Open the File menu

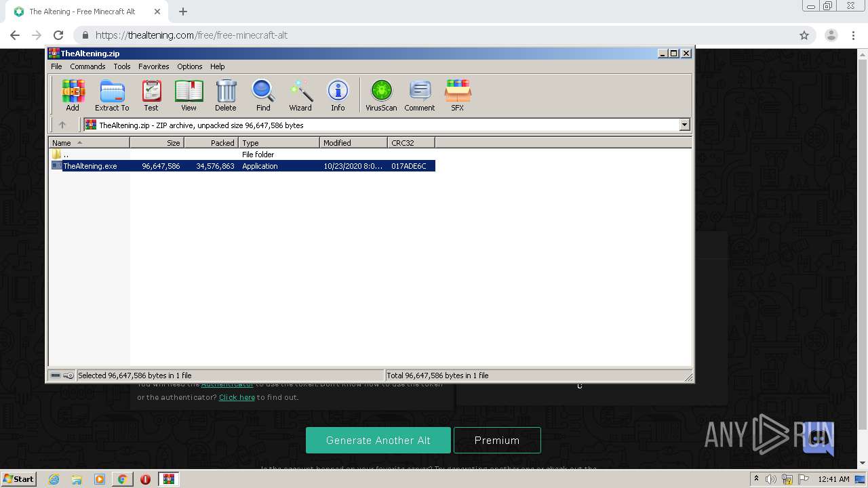[56, 66]
